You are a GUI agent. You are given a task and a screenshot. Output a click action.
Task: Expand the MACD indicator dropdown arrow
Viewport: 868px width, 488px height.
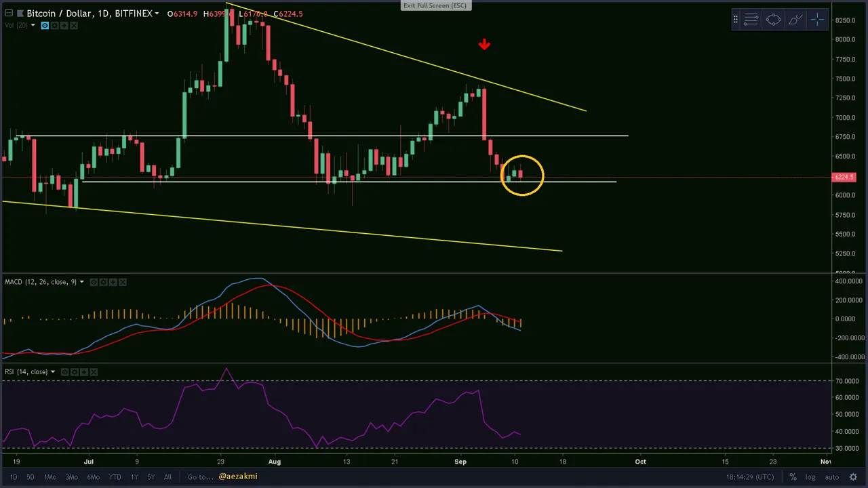(82, 282)
